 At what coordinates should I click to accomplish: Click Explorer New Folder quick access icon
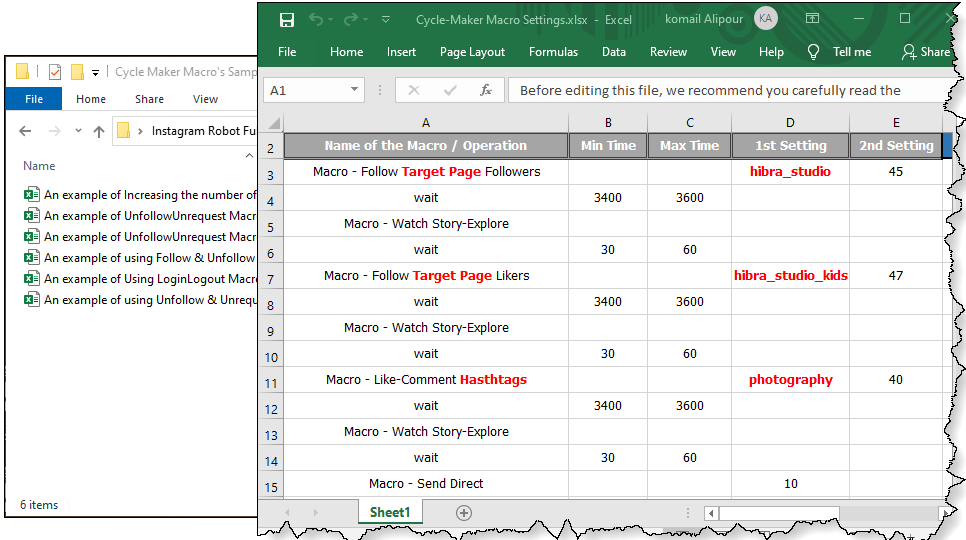pos(78,72)
